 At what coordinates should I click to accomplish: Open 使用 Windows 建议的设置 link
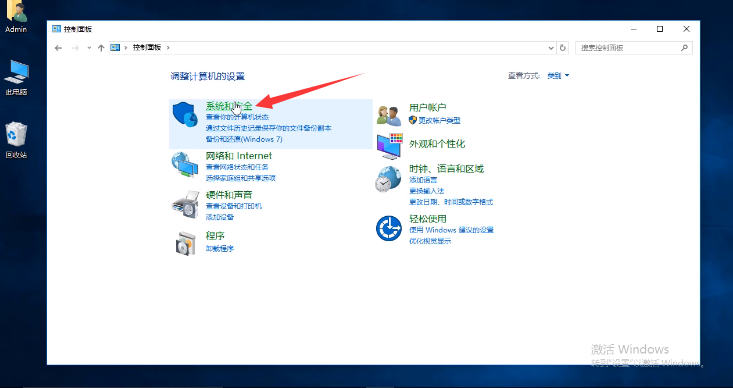point(452,230)
